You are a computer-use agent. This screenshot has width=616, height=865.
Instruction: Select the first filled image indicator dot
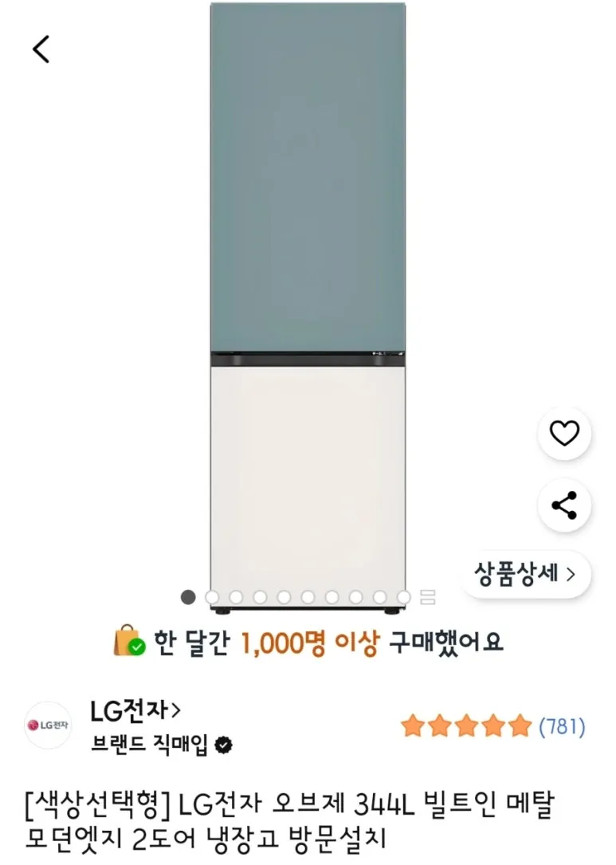coord(188,596)
